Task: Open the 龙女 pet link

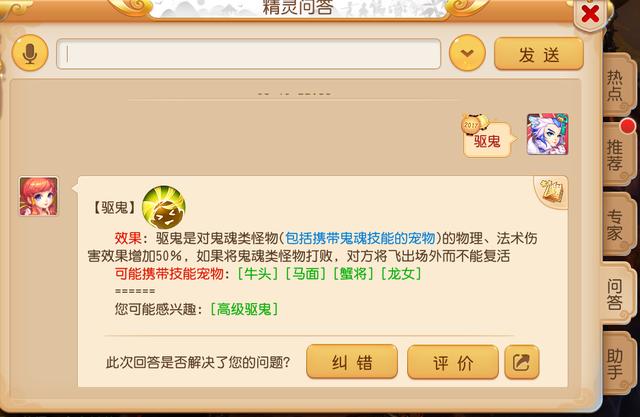Action: pos(401,274)
